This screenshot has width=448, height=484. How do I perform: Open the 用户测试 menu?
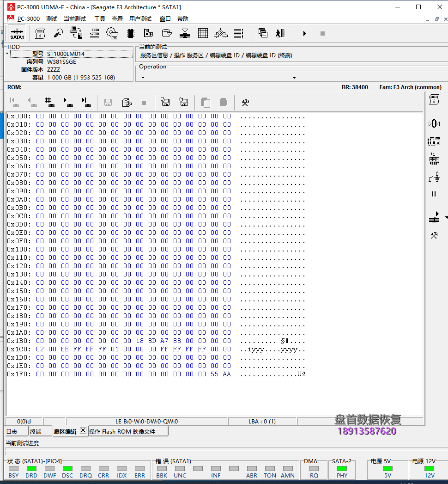pyautogui.click(x=140, y=19)
